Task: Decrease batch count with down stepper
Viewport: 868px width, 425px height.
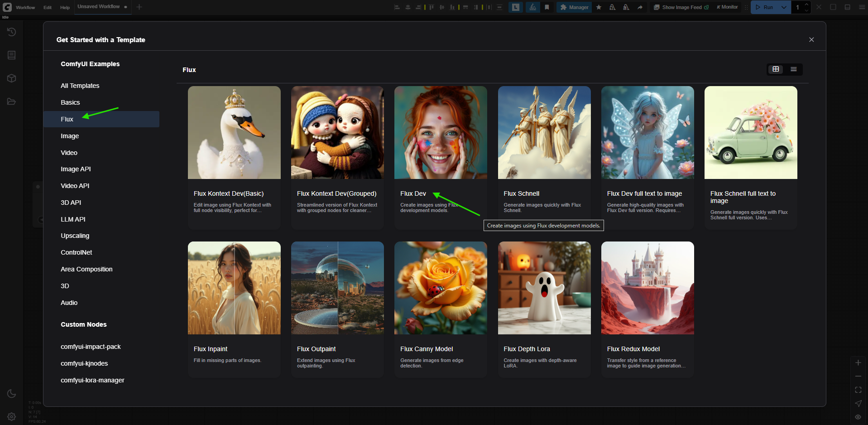Action: pyautogui.click(x=806, y=10)
